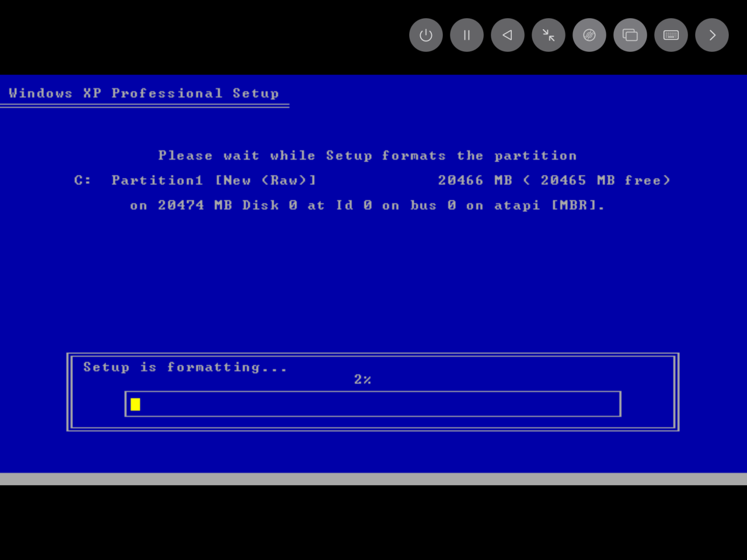Click the left triangle back icon
Viewport: 747px width, 560px height.
click(508, 35)
